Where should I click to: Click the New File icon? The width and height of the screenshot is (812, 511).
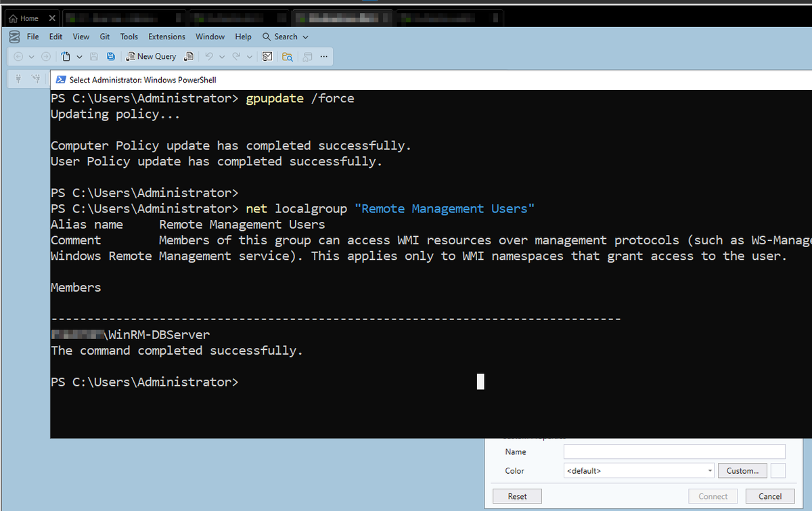(x=66, y=56)
